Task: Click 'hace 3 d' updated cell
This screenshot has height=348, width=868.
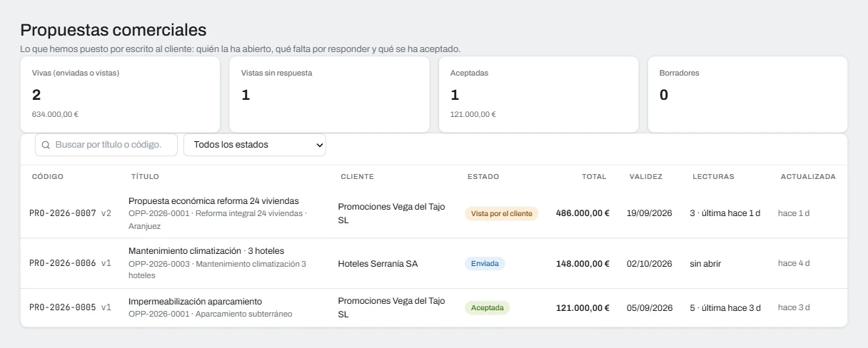Action: coord(794,307)
